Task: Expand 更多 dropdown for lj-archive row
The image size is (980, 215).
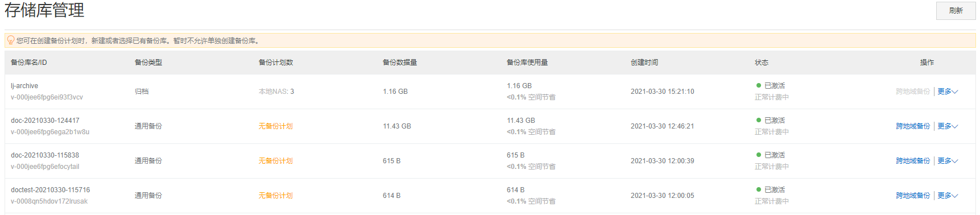Action: (x=948, y=92)
